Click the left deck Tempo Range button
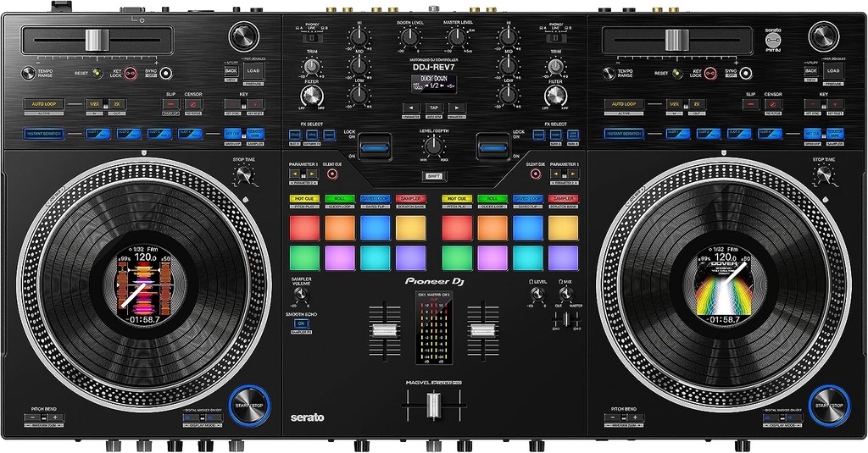This screenshot has width=868, height=453. pos(28,73)
